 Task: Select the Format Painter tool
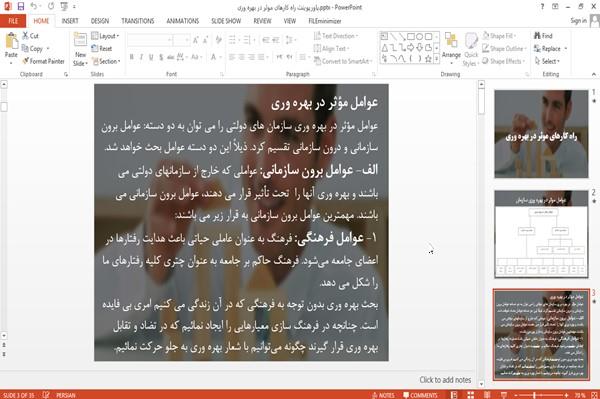point(43,61)
